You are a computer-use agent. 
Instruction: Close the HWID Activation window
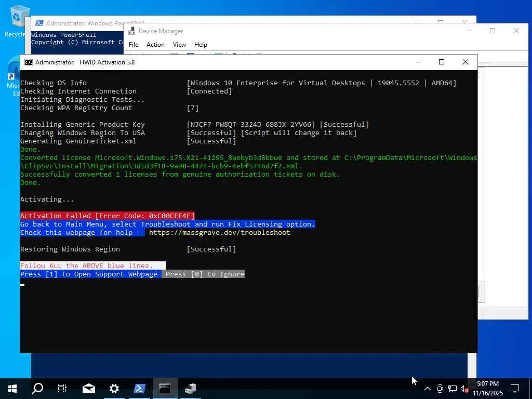465,62
